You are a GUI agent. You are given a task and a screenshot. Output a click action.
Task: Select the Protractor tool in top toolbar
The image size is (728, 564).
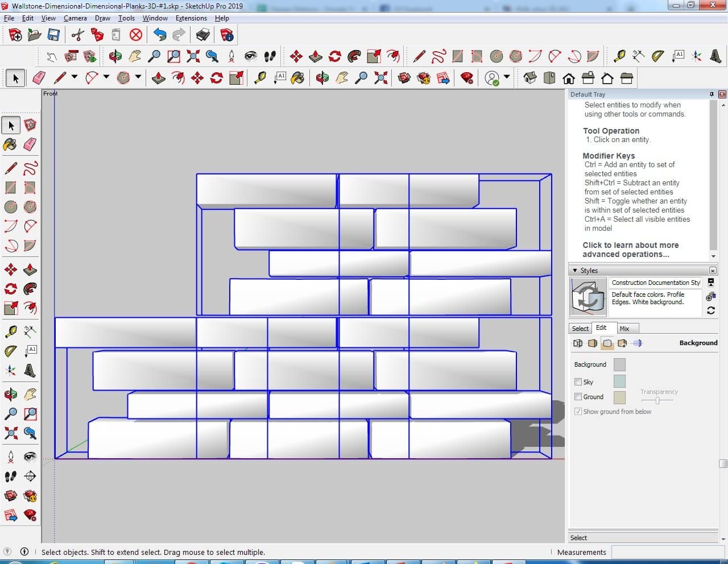657,56
